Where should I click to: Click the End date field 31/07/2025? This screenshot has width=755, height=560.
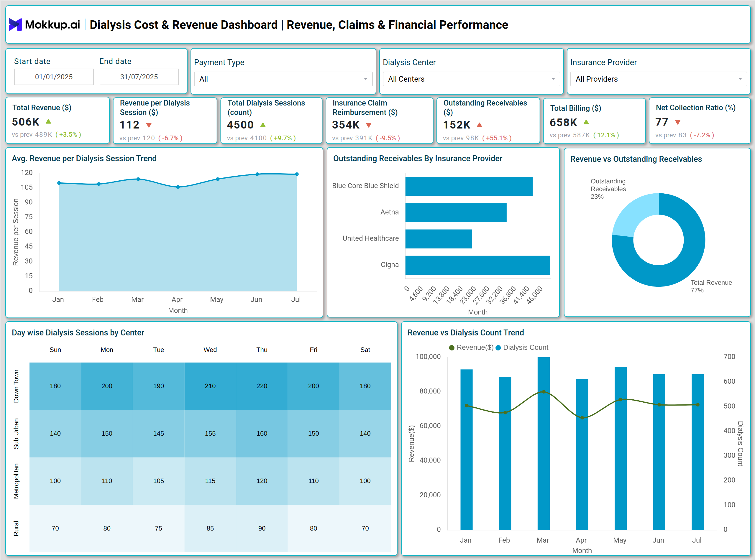139,77
